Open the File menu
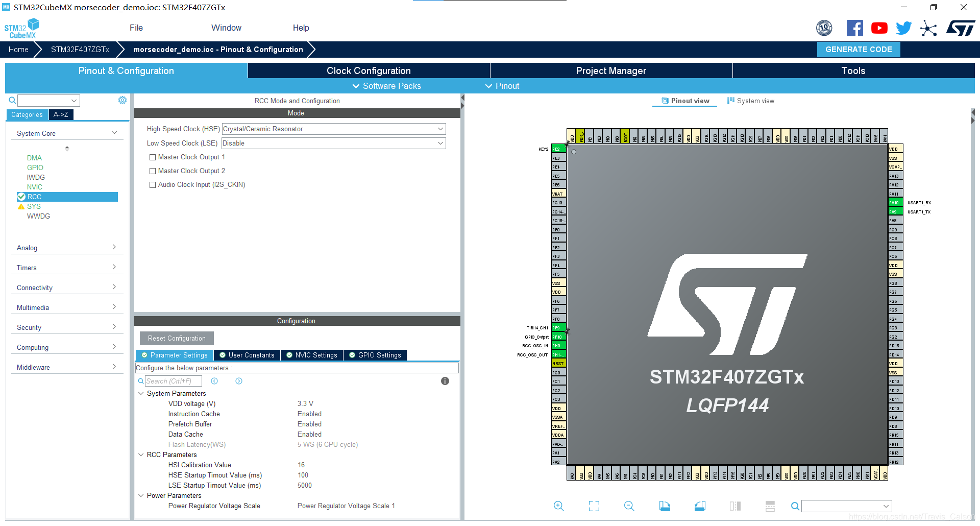Screen dimensions: 980x526 point(136,28)
